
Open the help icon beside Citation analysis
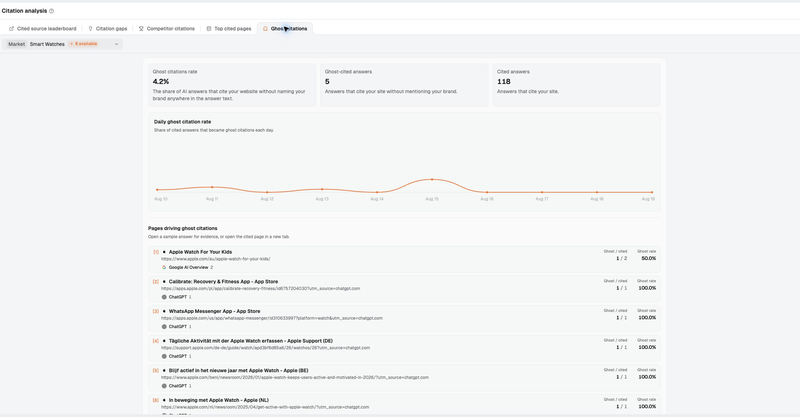click(x=52, y=11)
